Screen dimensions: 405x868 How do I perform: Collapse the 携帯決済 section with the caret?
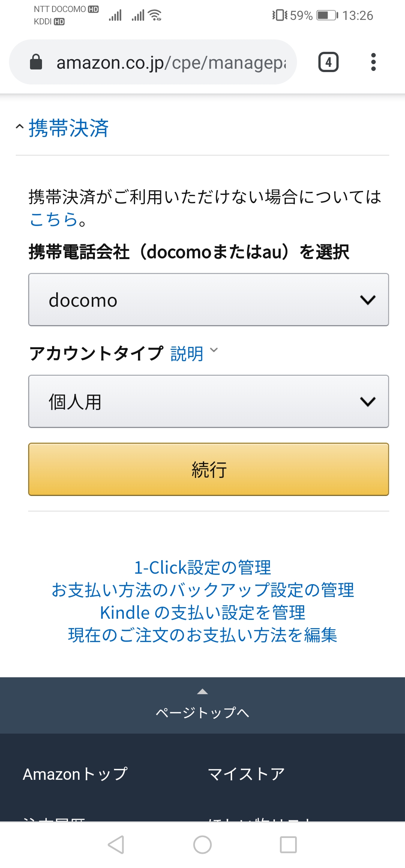tap(19, 127)
